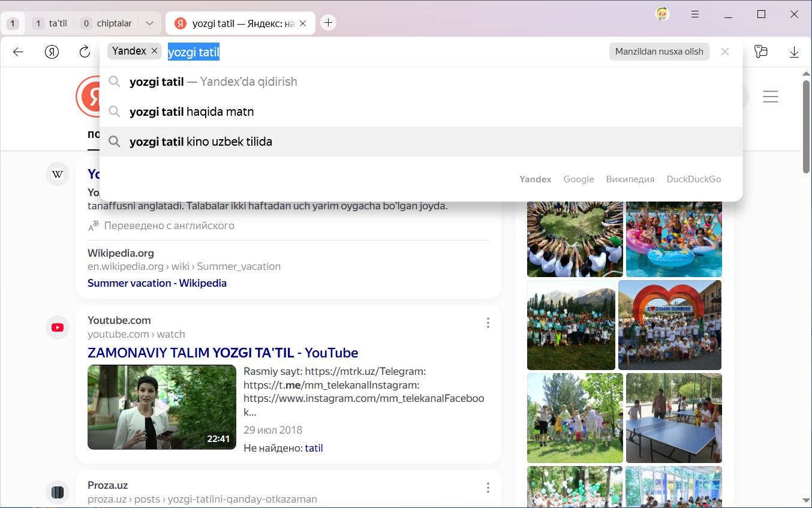Image resolution: width=812 pixels, height=508 pixels.
Task: Select DuckDuckGo as the search engine
Action: click(x=693, y=179)
